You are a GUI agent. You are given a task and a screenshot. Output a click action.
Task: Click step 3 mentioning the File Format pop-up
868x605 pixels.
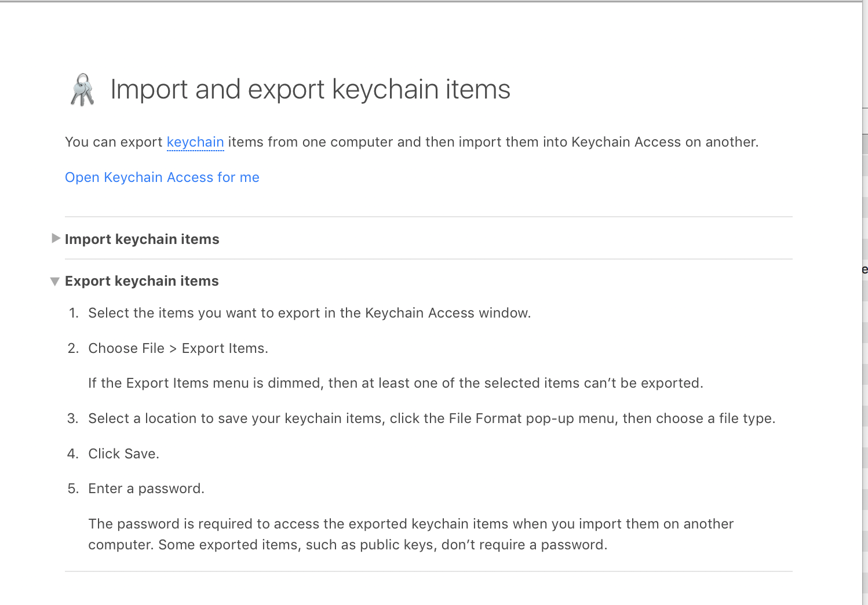pos(432,418)
